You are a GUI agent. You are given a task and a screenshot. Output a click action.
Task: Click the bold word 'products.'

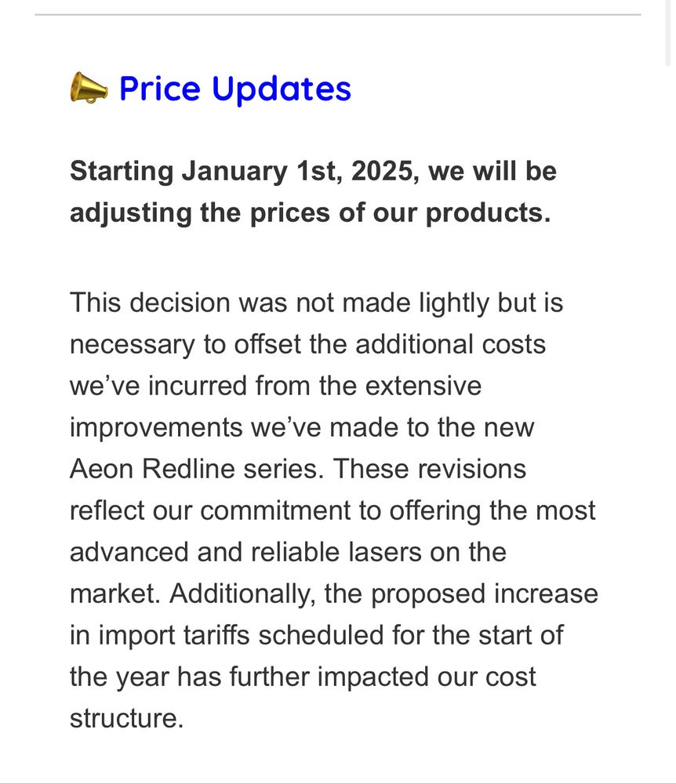pos(488,213)
